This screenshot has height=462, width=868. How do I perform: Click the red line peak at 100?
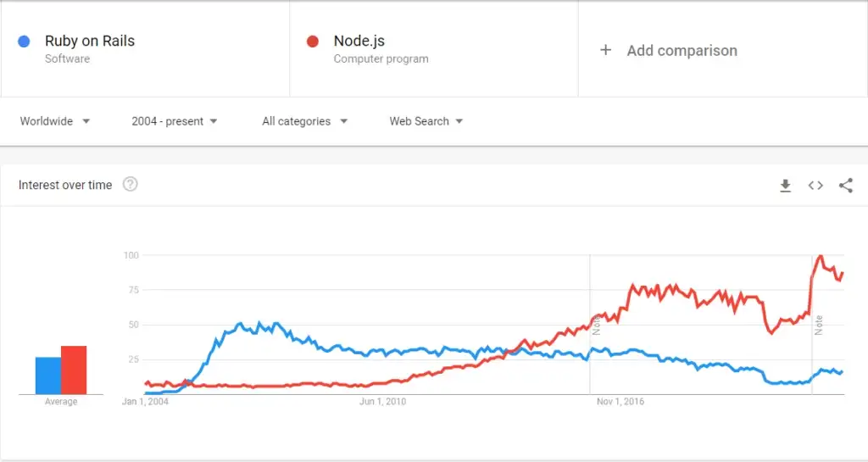(821, 256)
